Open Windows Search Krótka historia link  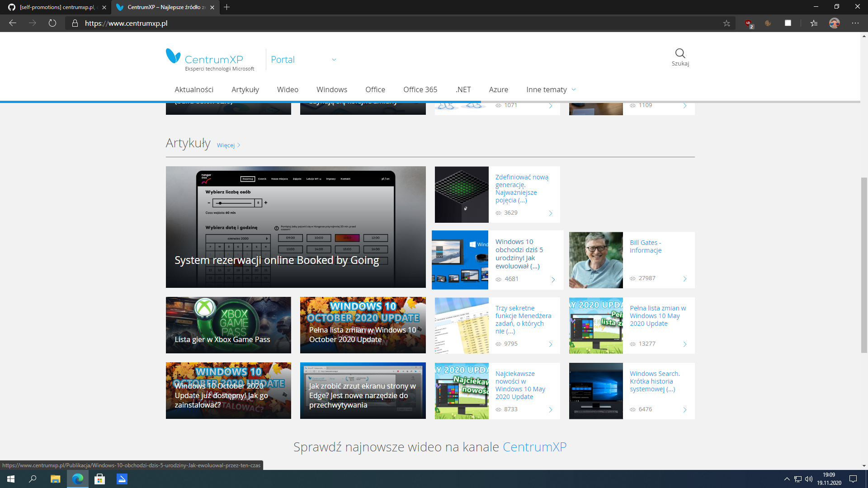pyautogui.click(x=655, y=381)
